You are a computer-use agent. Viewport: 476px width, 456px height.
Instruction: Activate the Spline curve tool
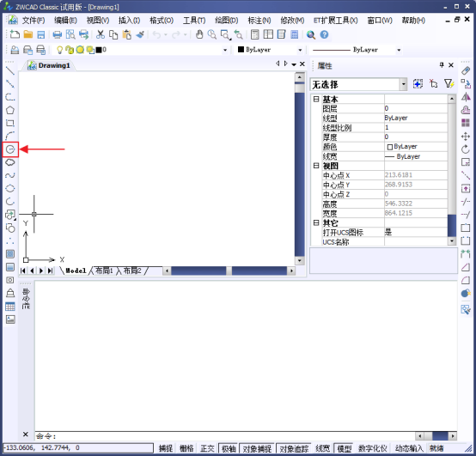[x=10, y=175]
